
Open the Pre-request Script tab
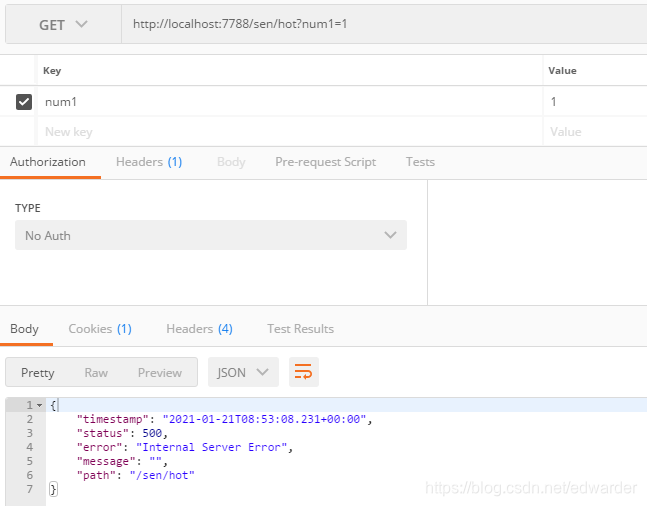click(x=326, y=162)
